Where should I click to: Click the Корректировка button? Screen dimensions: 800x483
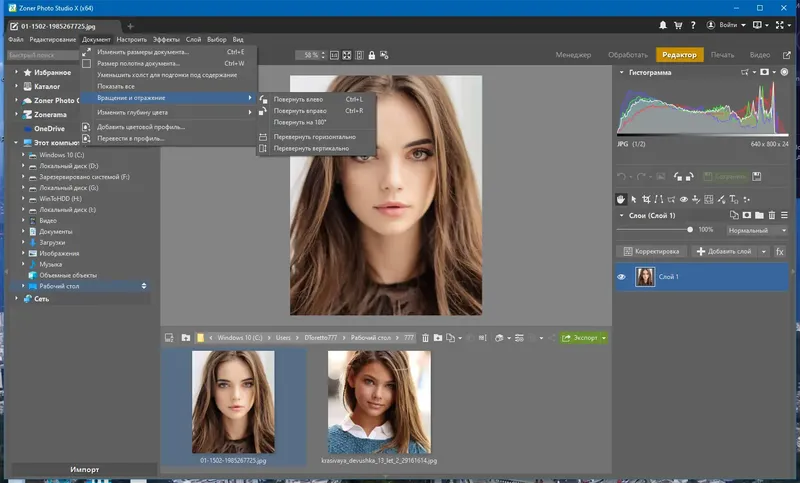click(650, 252)
